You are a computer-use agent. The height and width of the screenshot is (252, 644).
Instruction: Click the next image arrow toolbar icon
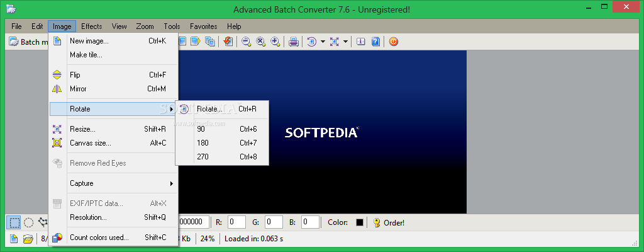pyautogui.click(x=195, y=42)
